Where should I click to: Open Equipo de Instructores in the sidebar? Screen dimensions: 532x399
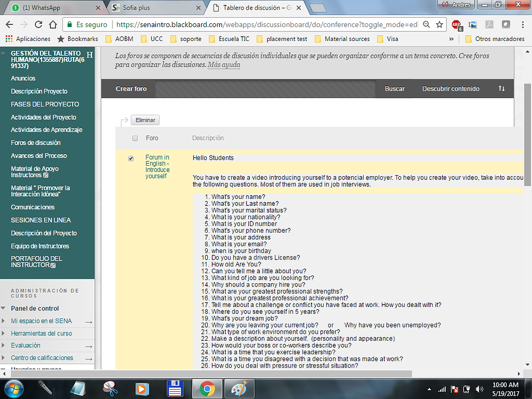40,246
